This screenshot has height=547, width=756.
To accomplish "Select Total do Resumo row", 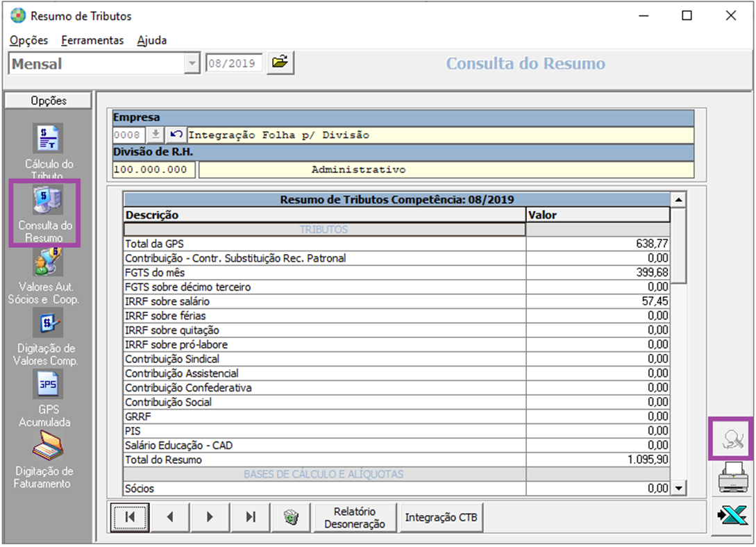I will pyautogui.click(x=397, y=460).
